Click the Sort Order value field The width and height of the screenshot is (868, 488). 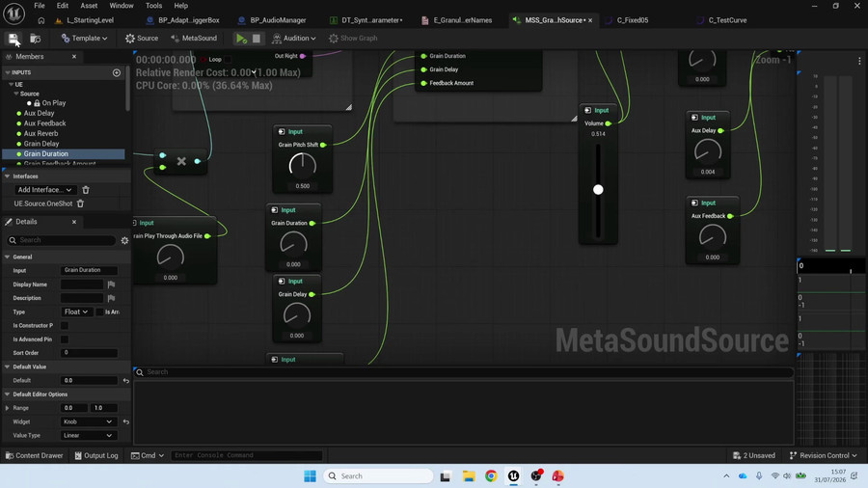coord(89,353)
